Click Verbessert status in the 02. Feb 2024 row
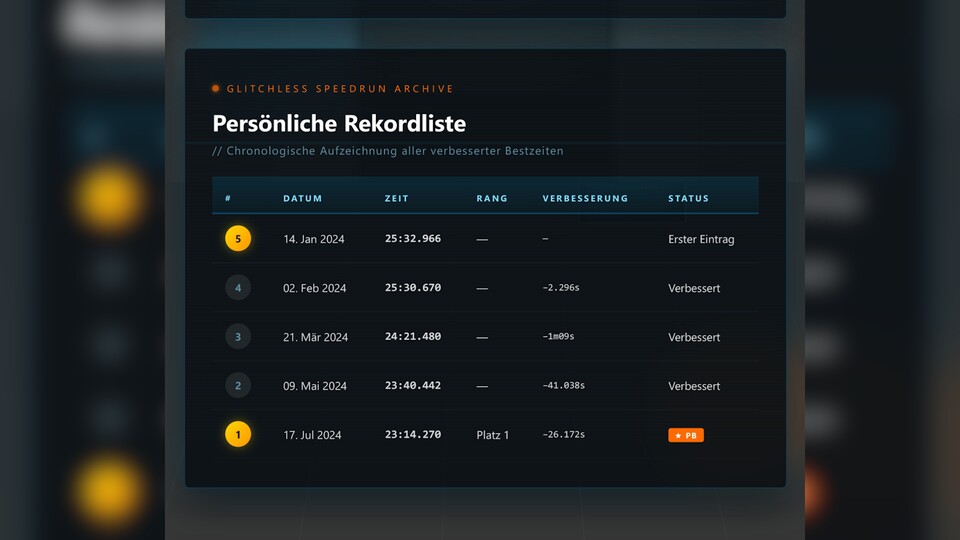 pos(694,288)
